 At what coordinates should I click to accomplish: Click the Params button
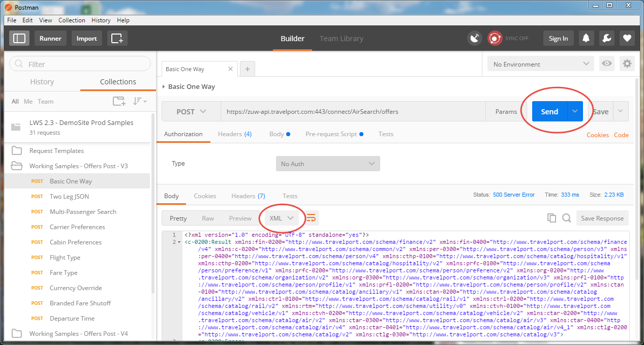(x=506, y=112)
